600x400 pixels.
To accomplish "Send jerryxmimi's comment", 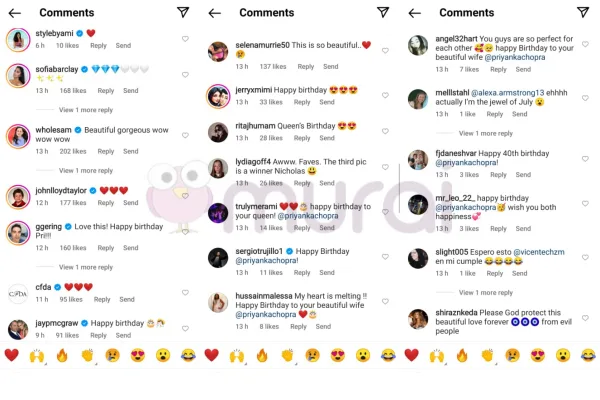I will 327,102.
